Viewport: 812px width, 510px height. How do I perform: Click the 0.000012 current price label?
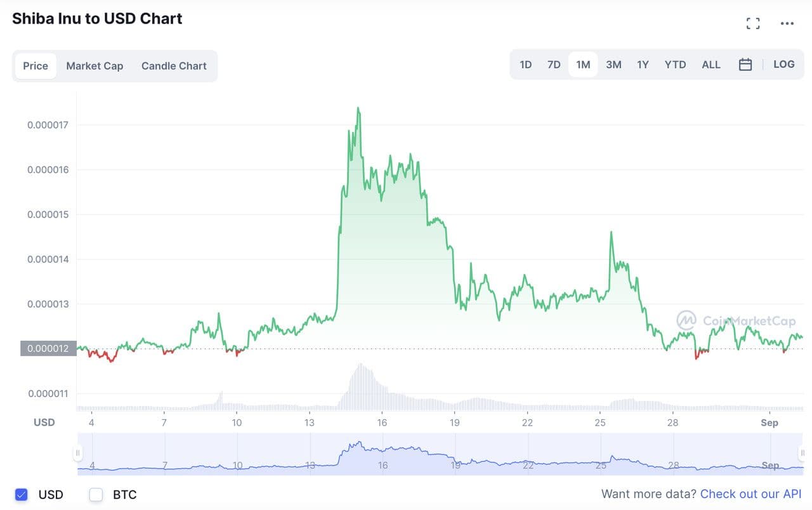48,349
